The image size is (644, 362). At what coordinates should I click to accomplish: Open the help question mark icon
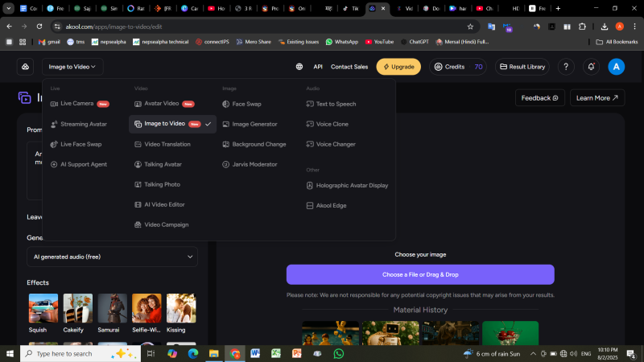(567, 67)
